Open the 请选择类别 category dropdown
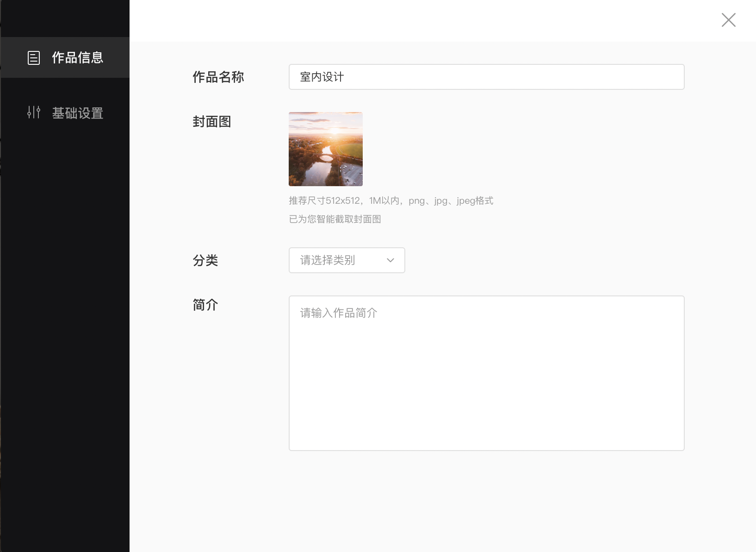 pos(347,260)
